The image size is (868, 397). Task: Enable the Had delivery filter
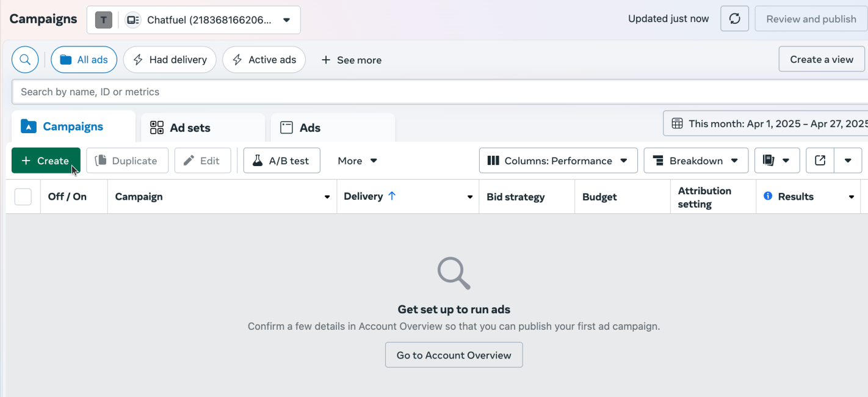(170, 60)
